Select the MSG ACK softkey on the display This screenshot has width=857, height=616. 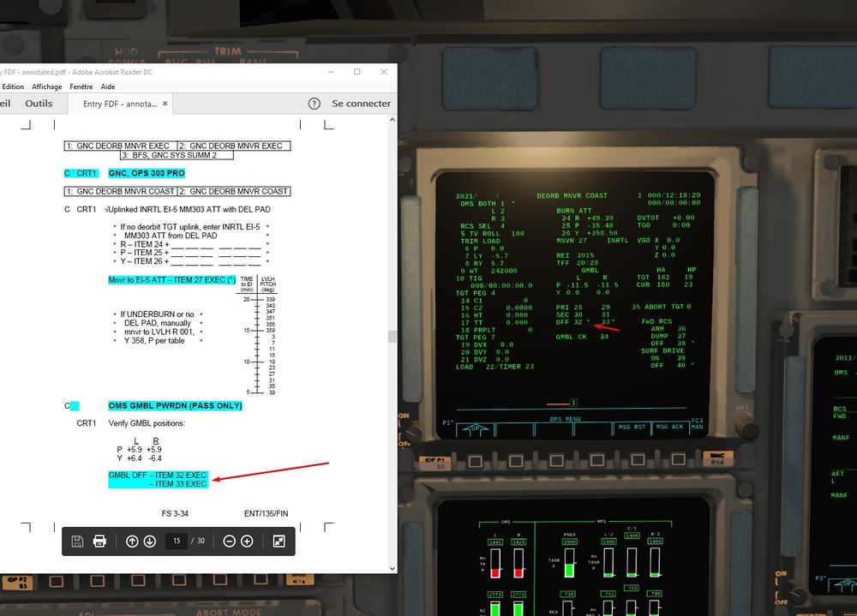669,427
